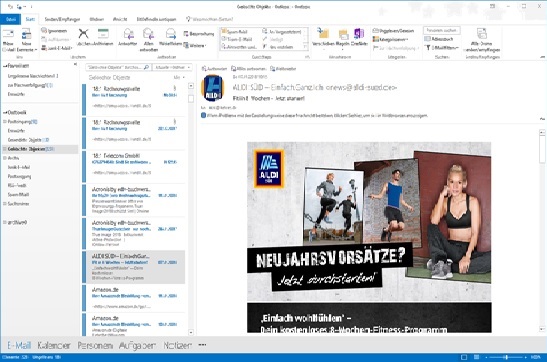The height and width of the screenshot is (362, 547).
Task: Click Alle Ordner senden/empfangen icon
Action: (482, 40)
